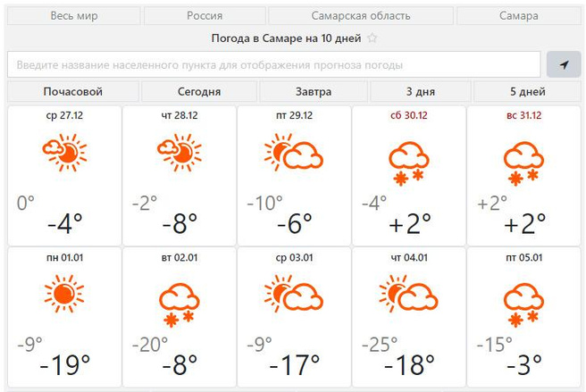Click the snow cloud icon for Sunday 31.12
Screen dimensions: 586x392
(x=524, y=162)
